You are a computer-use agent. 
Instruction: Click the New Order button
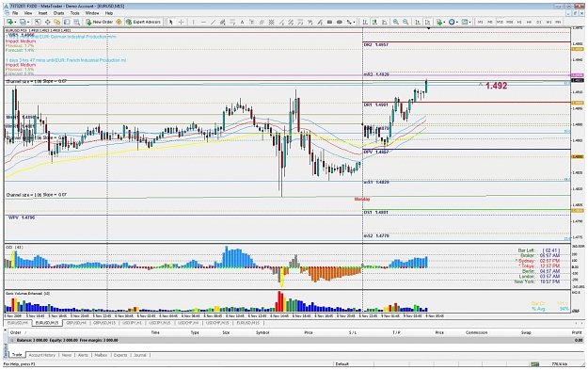[100, 22]
